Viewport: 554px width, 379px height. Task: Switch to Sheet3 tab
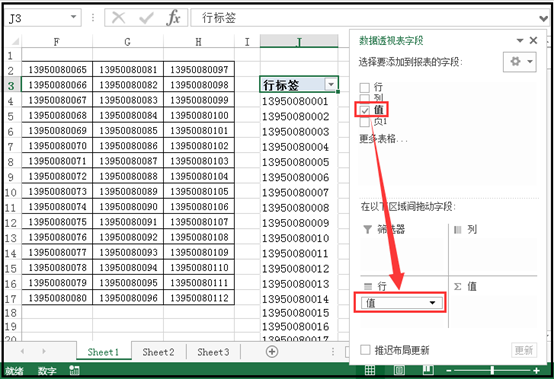click(213, 352)
